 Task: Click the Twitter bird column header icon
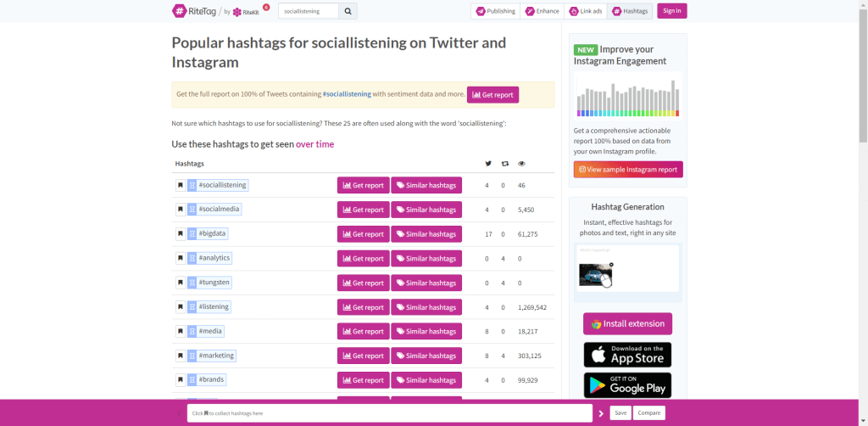click(x=487, y=164)
